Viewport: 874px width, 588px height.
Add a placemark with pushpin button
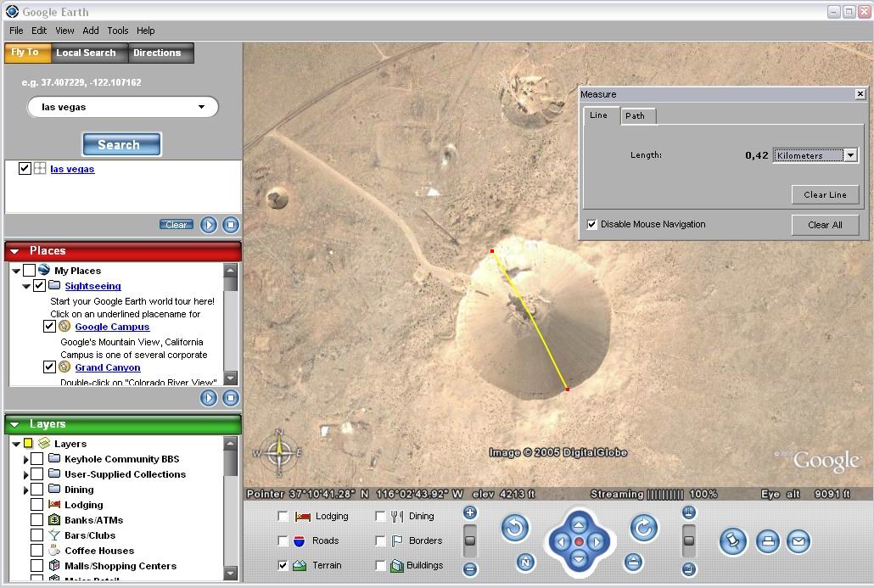(x=732, y=541)
